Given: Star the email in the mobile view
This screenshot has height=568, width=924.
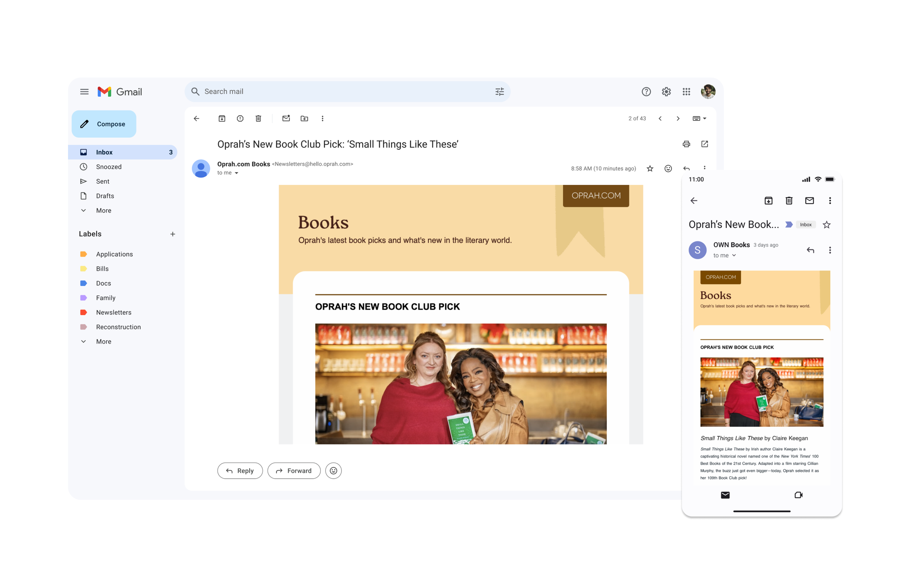Looking at the screenshot, I should 826,225.
